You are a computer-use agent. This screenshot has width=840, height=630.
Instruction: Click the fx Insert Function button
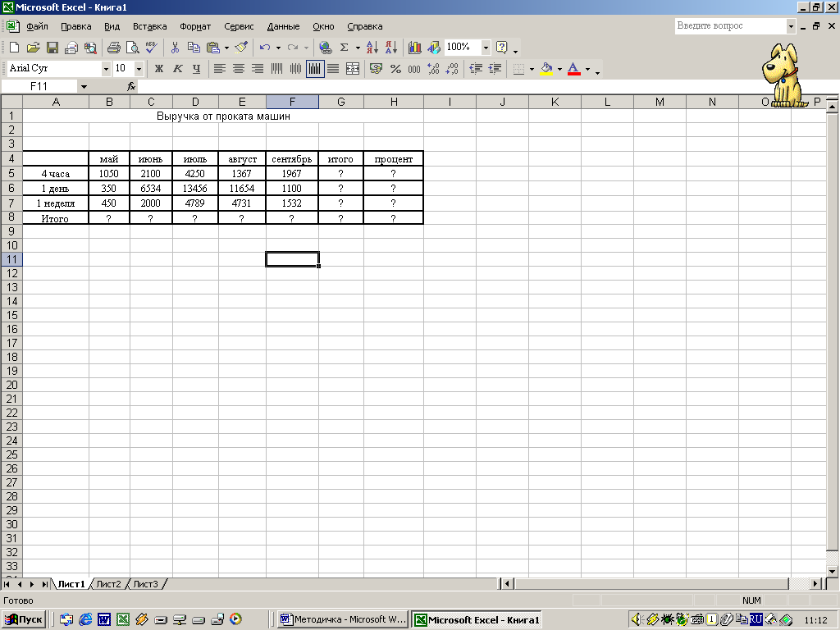(130, 86)
